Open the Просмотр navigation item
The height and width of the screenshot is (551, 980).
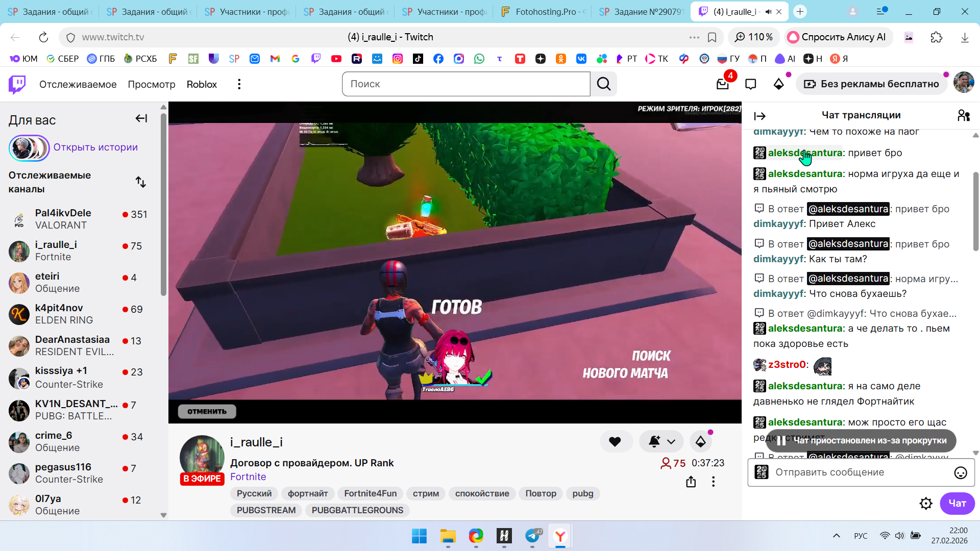click(x=151, y=84)
